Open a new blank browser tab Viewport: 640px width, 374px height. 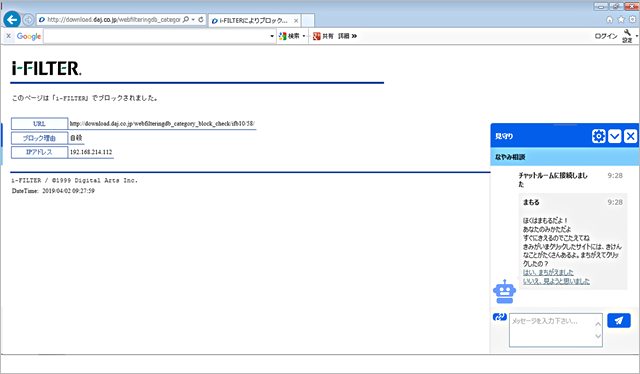coord(308,20)
